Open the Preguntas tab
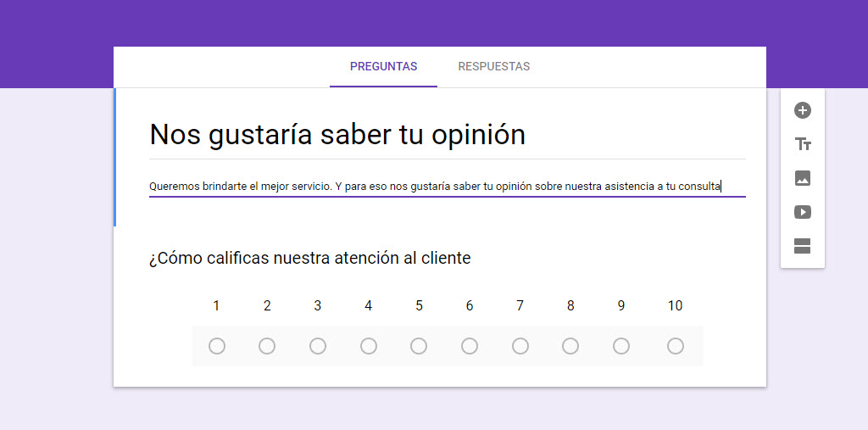This screenshot has height=430, width=868. pos(383,67)
